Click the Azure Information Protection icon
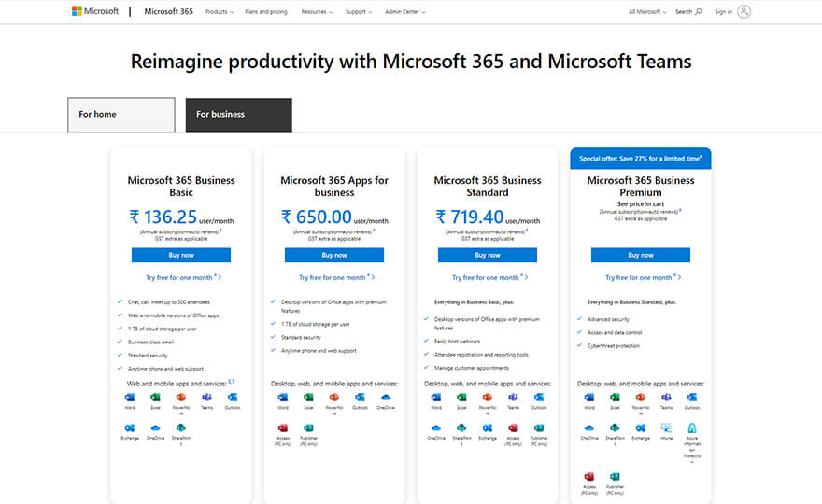Screen dimensions: 822x504 [x=692, y=428]
